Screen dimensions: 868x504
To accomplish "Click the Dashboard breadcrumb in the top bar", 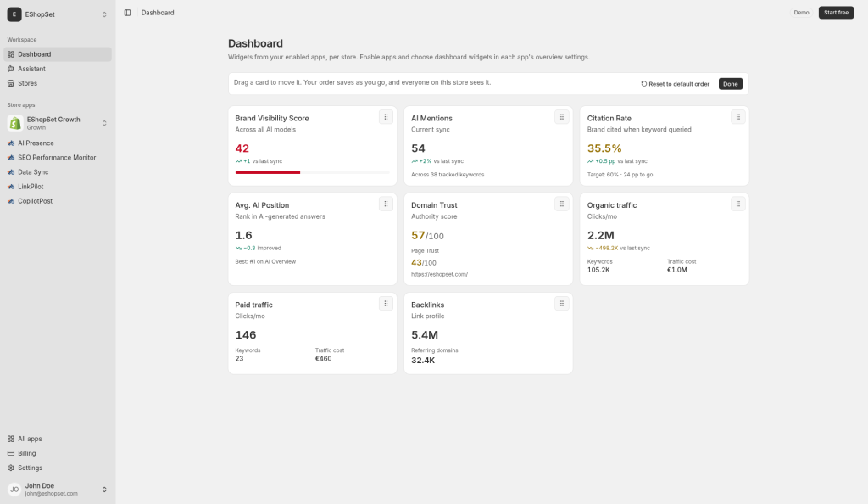I will tap(158, 13).
